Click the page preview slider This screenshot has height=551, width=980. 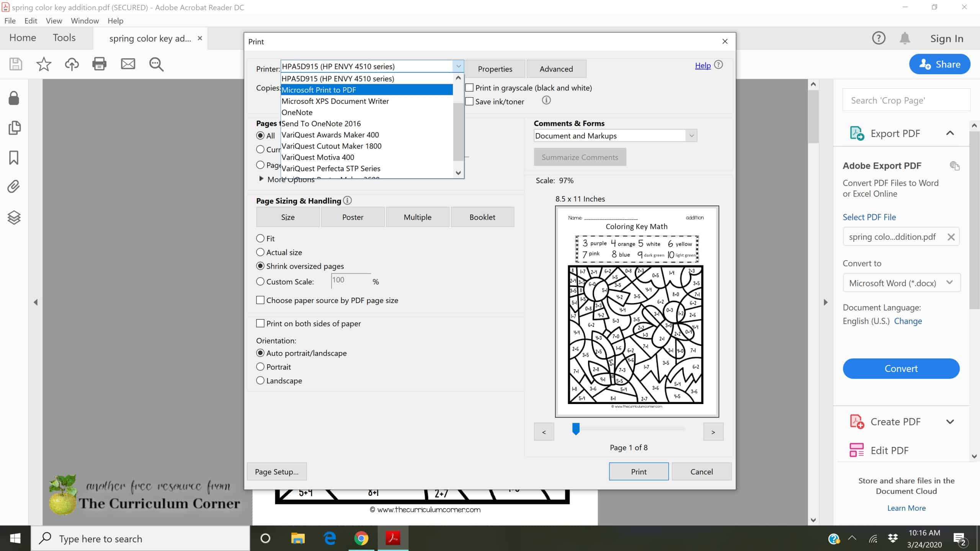click(576, 429)
